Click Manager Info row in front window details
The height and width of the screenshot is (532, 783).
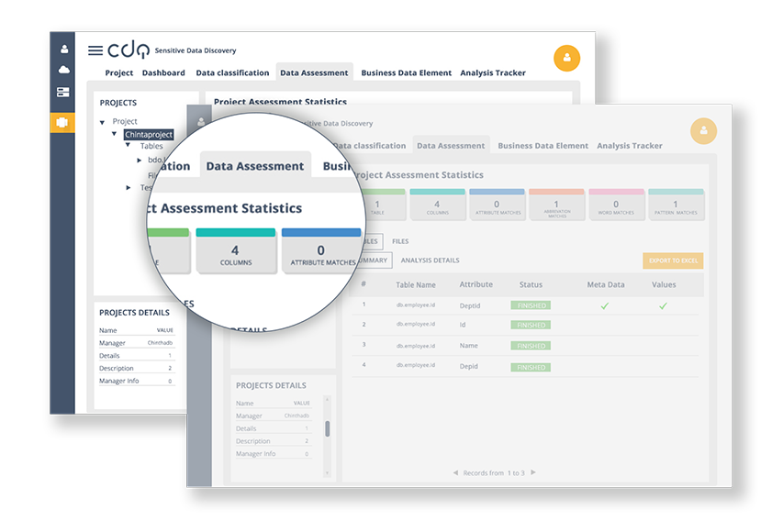[273, 454]
